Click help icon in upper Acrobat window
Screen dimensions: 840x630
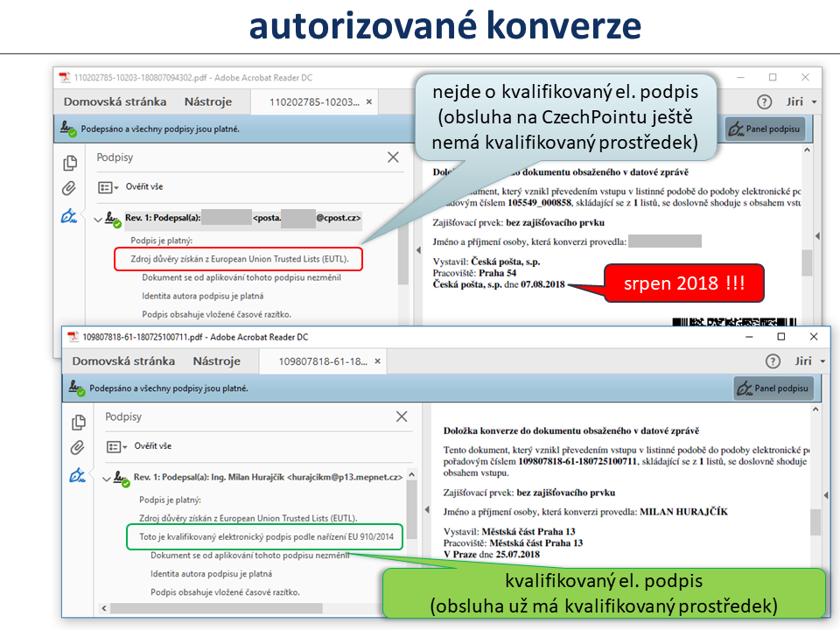click(x=765, y=101)
